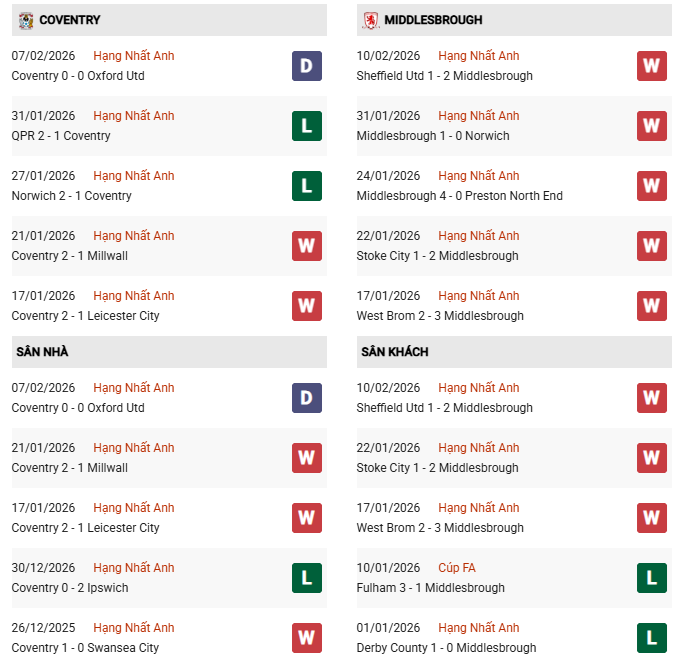Click the COVENTRY team header
This screenshot has width=680, height=666.
click(70, 20)
